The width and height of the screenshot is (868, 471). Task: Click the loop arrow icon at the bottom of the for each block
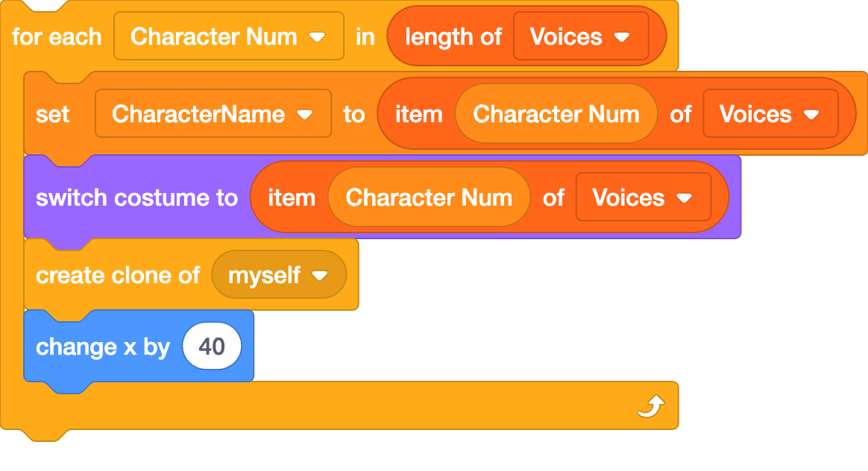tap(651, 406)
